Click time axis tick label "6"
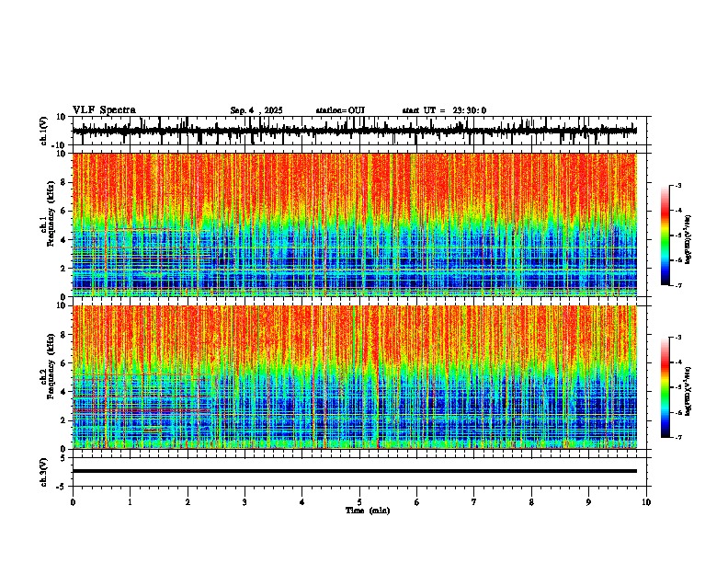 click(417, 502)
